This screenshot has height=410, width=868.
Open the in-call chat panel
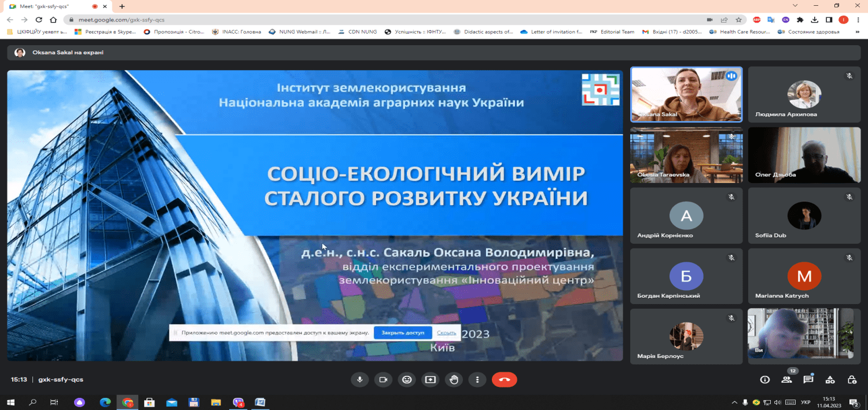point(809,379)
